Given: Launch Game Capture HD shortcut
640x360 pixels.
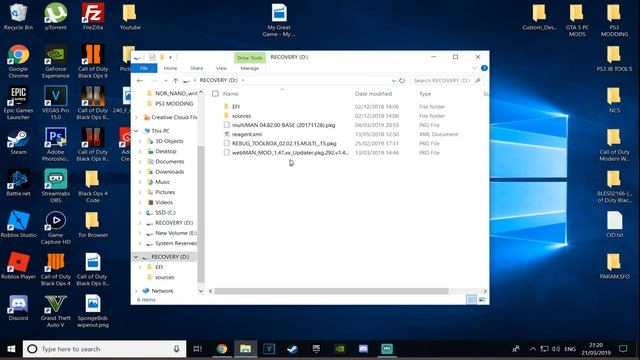Looking at the screenshot, I should click(x=56, y=228).
